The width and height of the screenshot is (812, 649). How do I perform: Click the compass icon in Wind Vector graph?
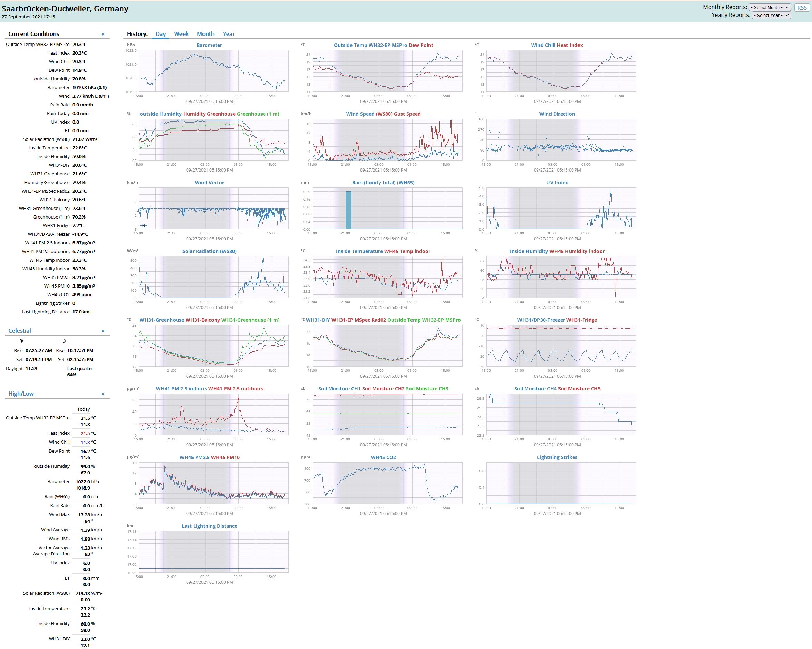click(x=143, y=225)
